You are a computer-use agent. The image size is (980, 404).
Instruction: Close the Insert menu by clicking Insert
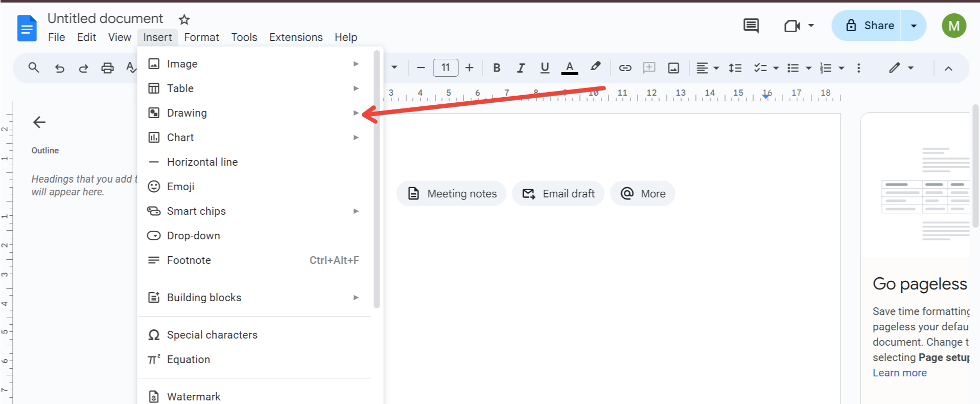(157, 37)
